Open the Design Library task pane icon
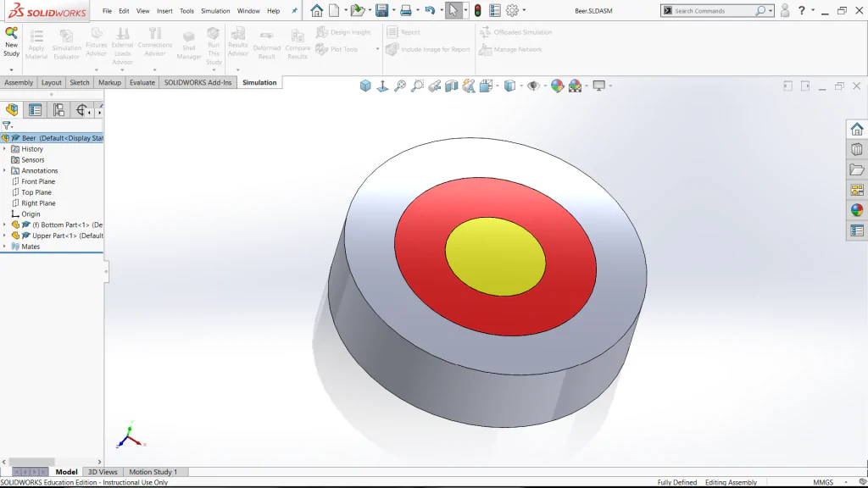The image size is (868, 488). 857,149
